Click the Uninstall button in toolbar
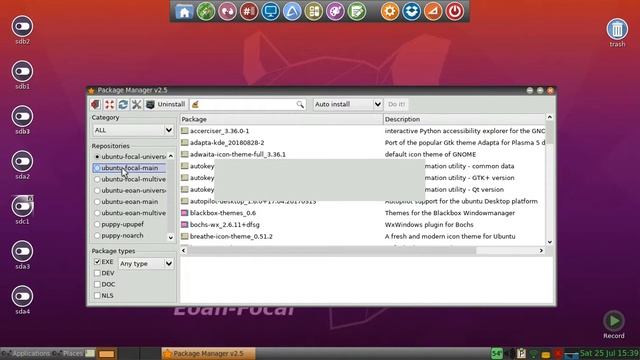The image size is (640, 360). (166, 104)
